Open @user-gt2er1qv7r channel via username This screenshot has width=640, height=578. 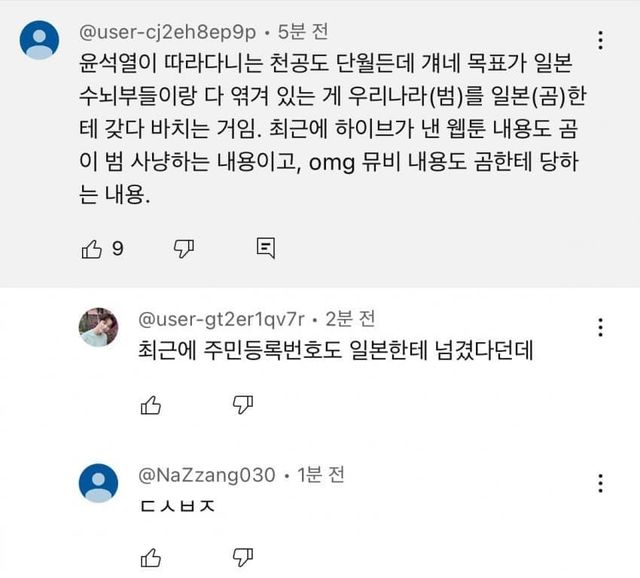point(221,320)
